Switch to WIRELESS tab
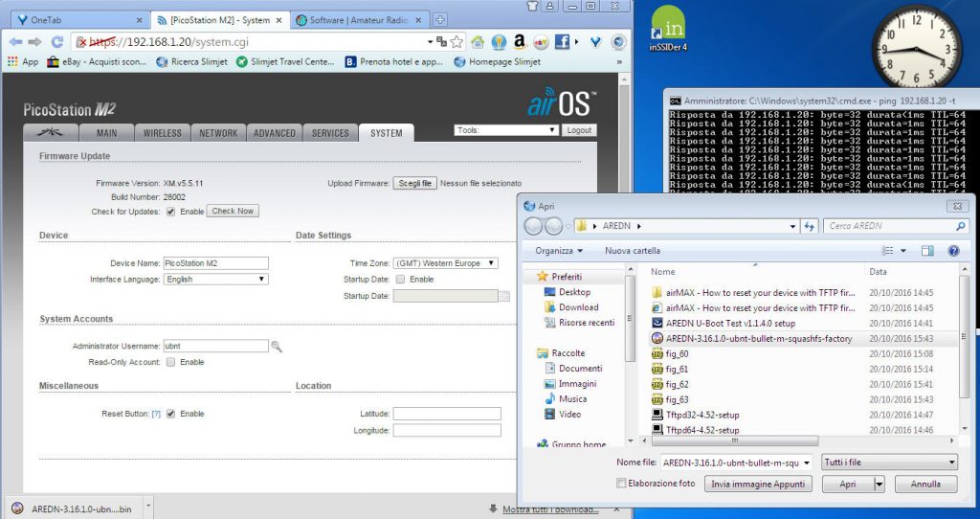The height and width of the screenshot is (519, 980). [x=163, y=132]
